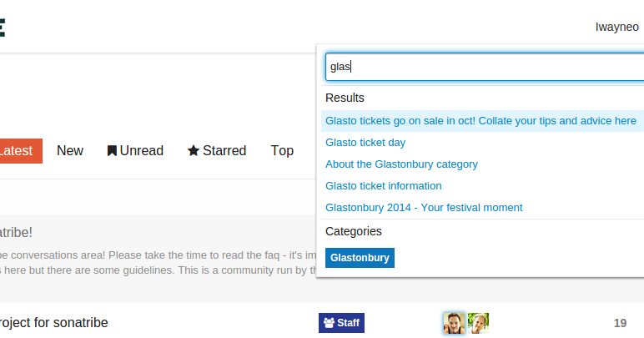Open "Glasto tickets go on sale in oct" result

tap(480, 121)
